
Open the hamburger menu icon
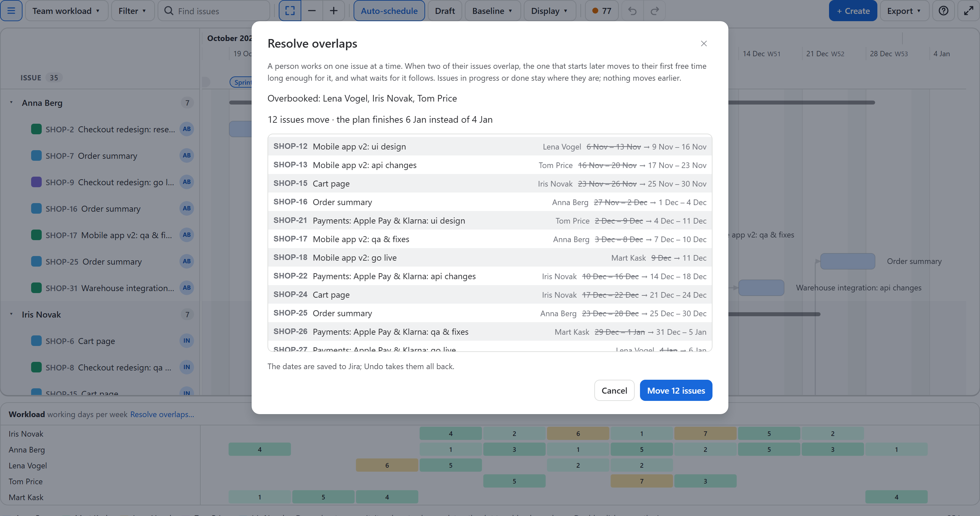(x=11, y=11)
